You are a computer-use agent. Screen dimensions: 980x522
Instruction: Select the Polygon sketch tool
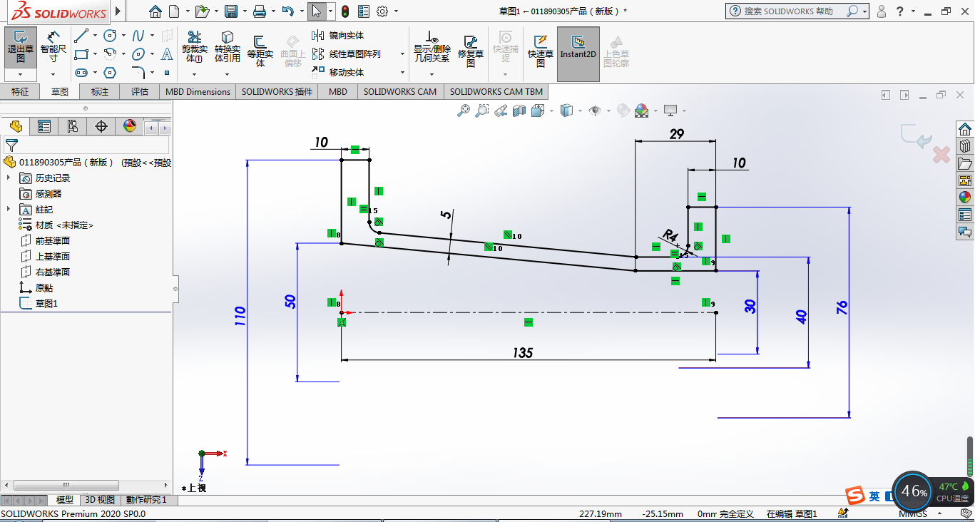(x=110, y=72)
